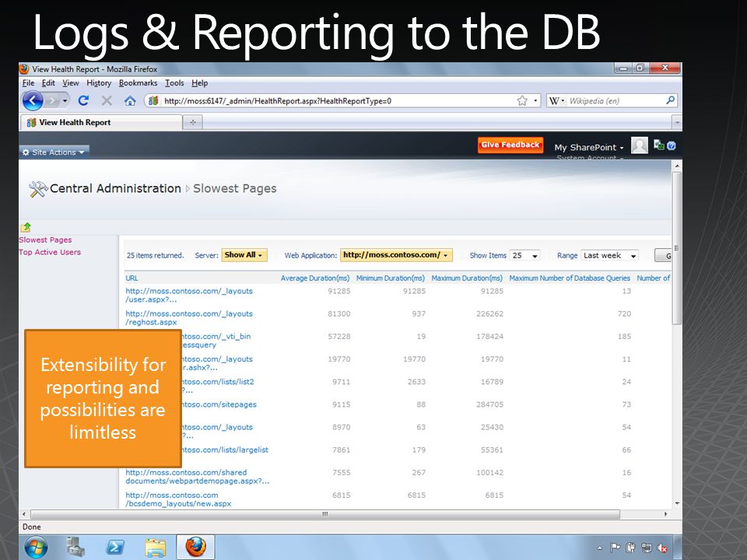Image resolution: width=747 pixels, height=560 pixels.
Task: Open the File menu
Action: (28, 83)
